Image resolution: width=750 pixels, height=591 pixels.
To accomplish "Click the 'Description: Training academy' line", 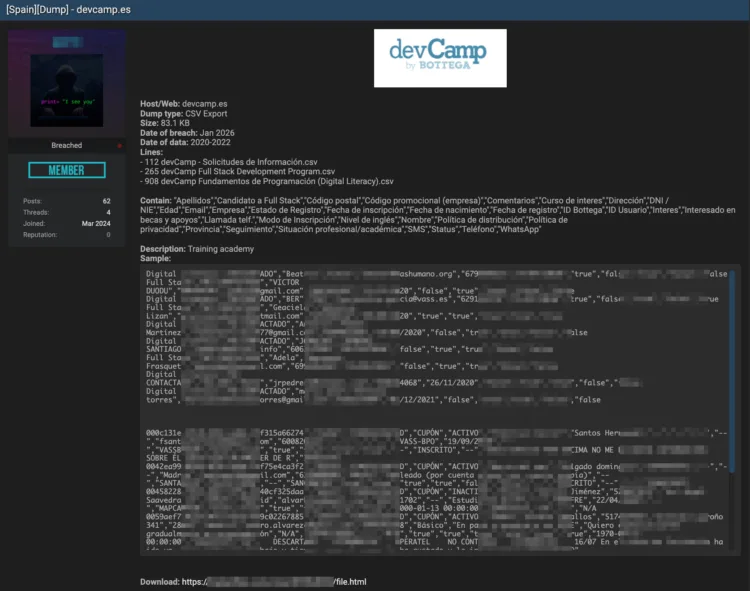I will click(197, 249).
